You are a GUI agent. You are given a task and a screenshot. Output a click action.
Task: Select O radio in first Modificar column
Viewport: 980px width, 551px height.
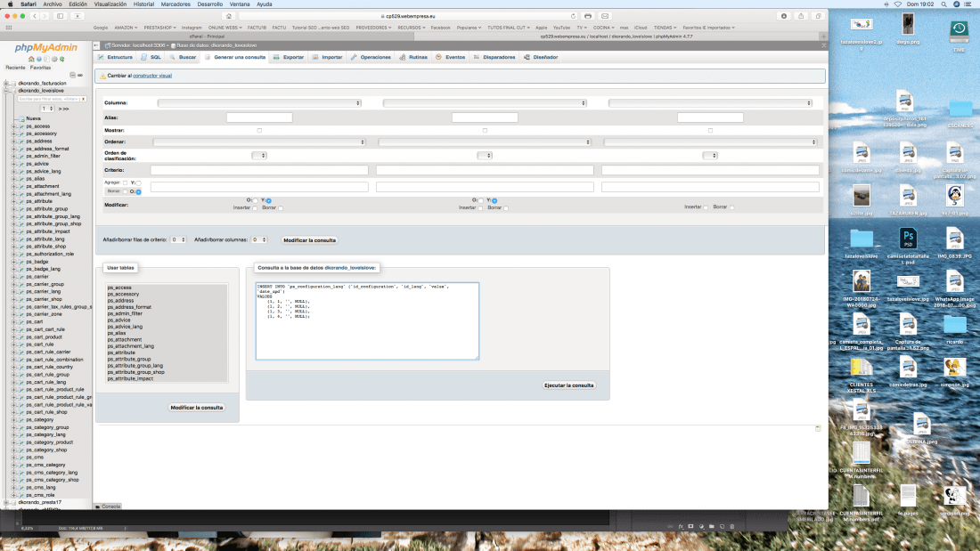pyautogui.click(x=255, y=200)
